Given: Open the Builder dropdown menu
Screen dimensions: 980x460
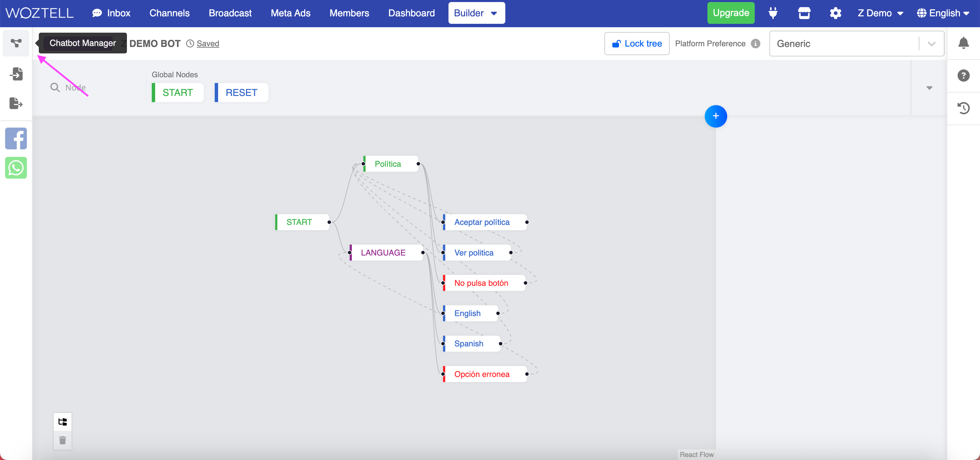Looking at the screenshot, I should (x=476, y=13).
